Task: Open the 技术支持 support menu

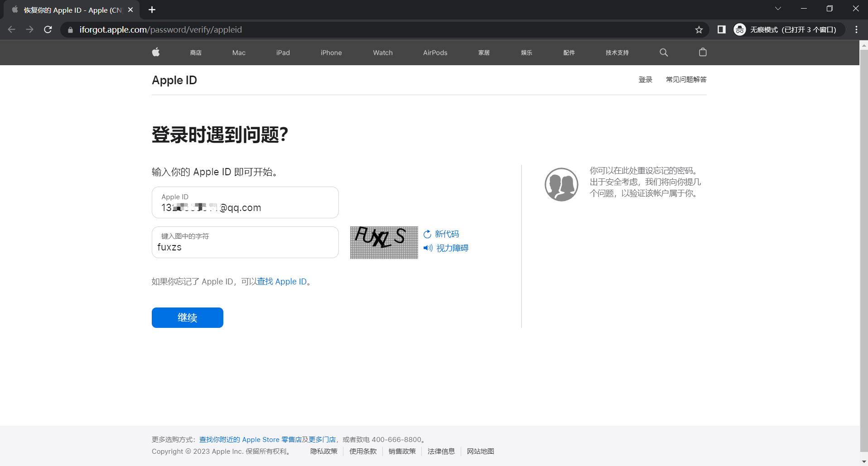Action: (617, 53)
